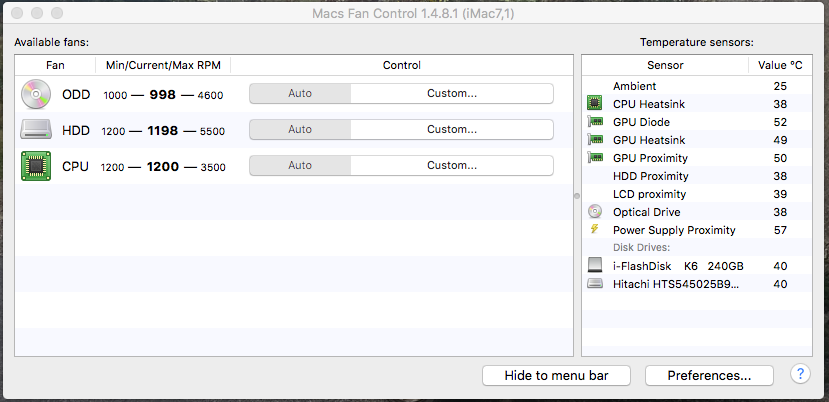
Task: Click the CPU Heatsink sensor chip icon
Action: click(595, 104)
